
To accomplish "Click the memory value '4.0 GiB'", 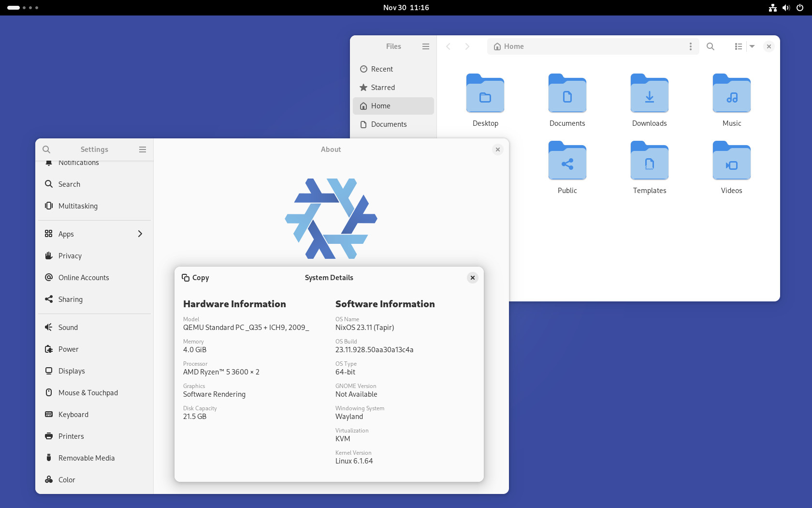I will [x=195, y=350].
